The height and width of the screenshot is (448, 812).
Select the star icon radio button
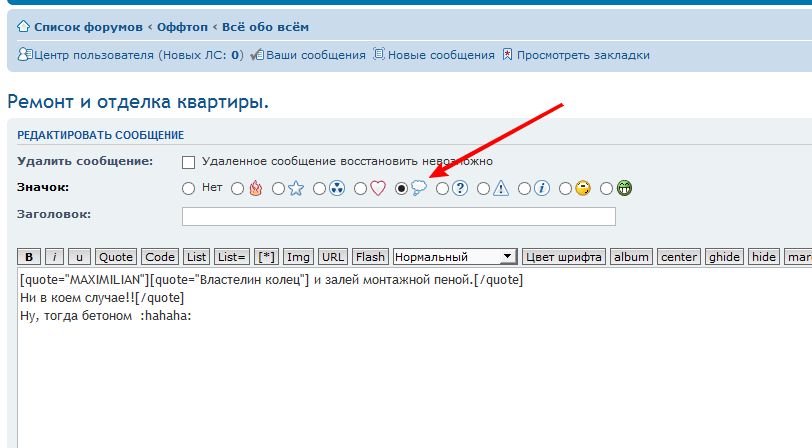[279, 189]
